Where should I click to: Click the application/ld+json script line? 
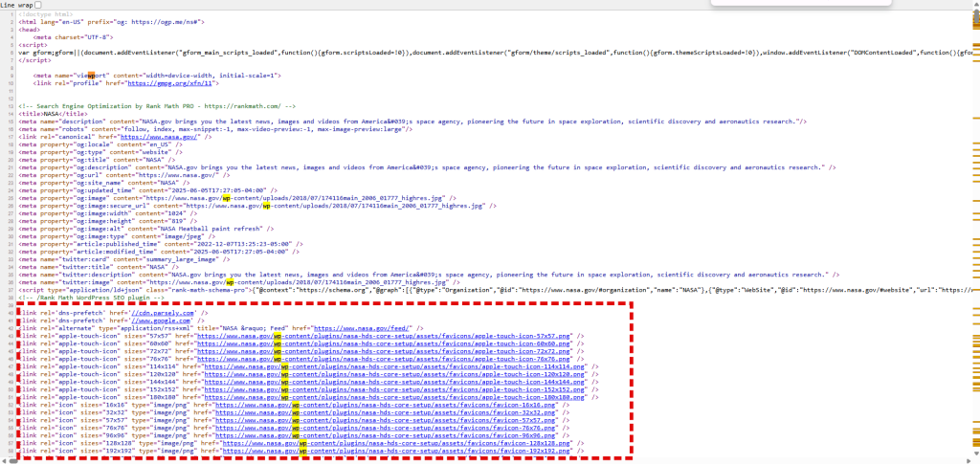[x=497, y=290]
